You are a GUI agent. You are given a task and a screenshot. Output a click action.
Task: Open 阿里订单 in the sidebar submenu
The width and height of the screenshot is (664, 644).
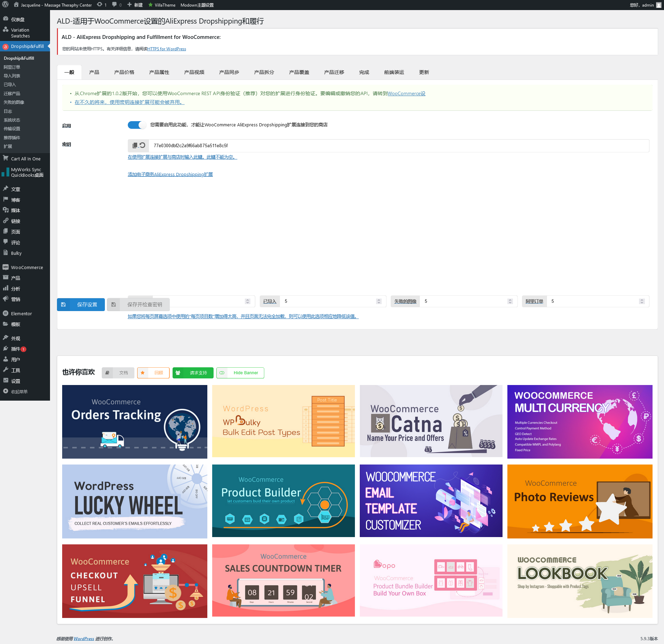pos(12,67)
